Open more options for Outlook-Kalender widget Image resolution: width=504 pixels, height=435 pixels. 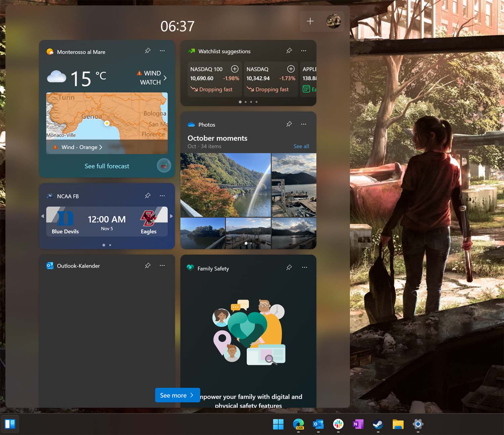click(162, 266)
